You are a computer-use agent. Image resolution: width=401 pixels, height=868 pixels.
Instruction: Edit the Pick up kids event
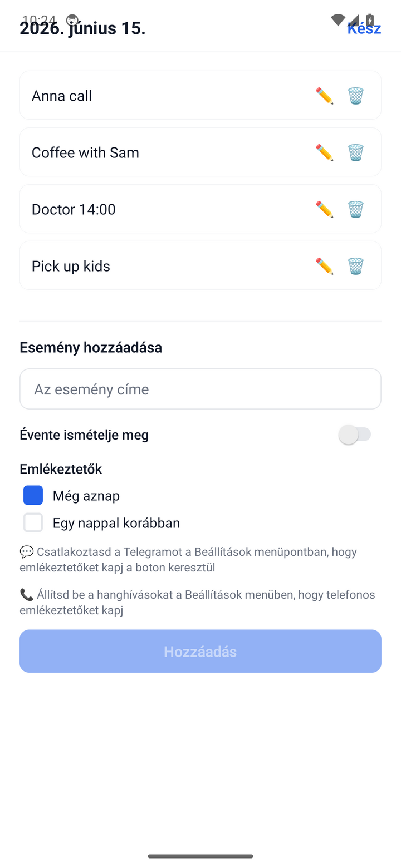pos(324,266)
